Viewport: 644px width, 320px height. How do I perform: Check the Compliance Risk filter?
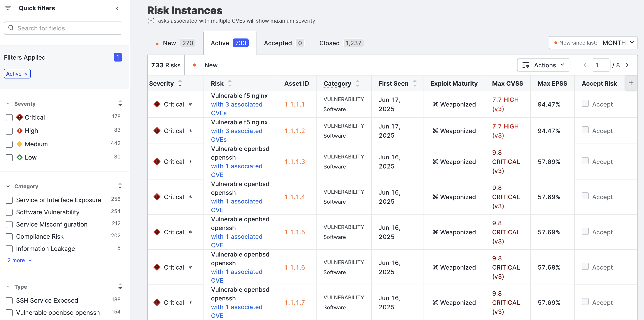(x=9, y=237)
